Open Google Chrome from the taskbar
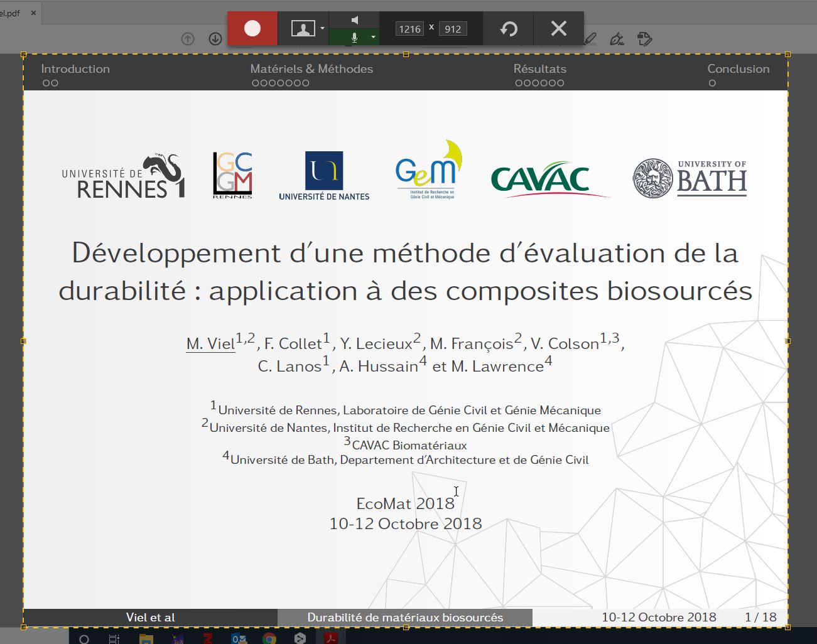The height and width of the screenshot is (644, 817). coord(269,638)
